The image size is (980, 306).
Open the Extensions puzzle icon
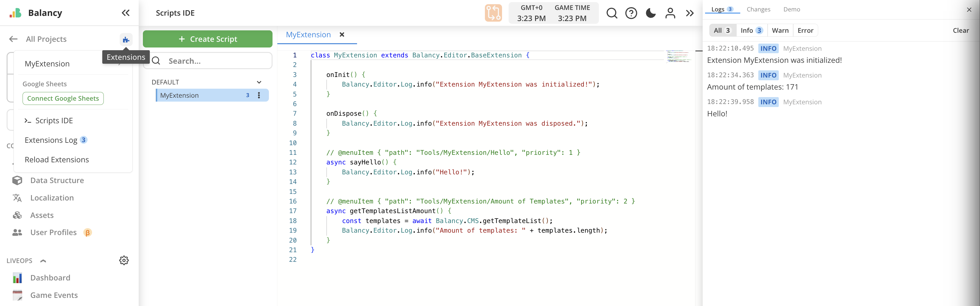126,40
